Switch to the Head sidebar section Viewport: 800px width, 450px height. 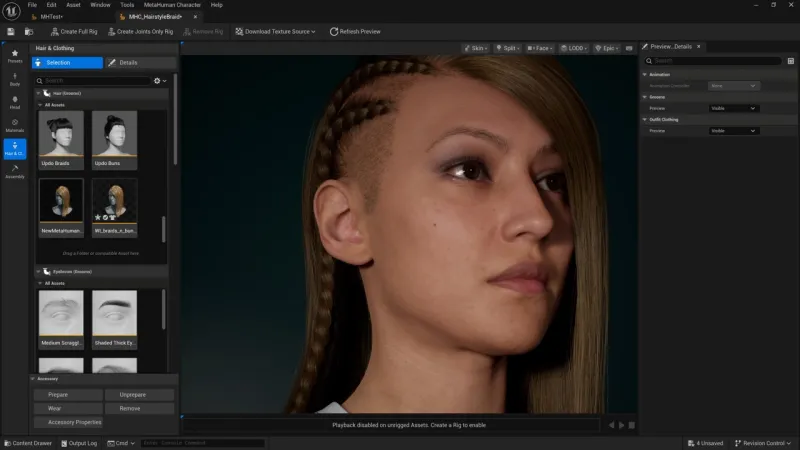15,102
